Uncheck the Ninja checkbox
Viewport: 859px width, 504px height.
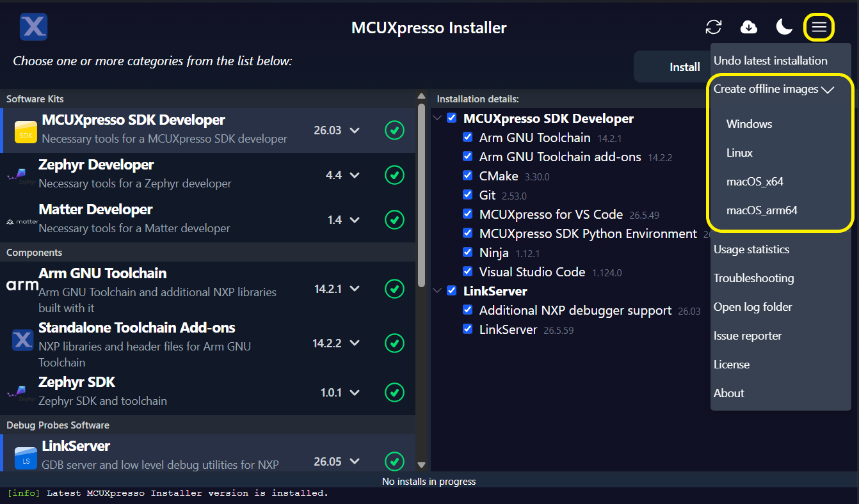pyautogui.click(x=467, y=253)
